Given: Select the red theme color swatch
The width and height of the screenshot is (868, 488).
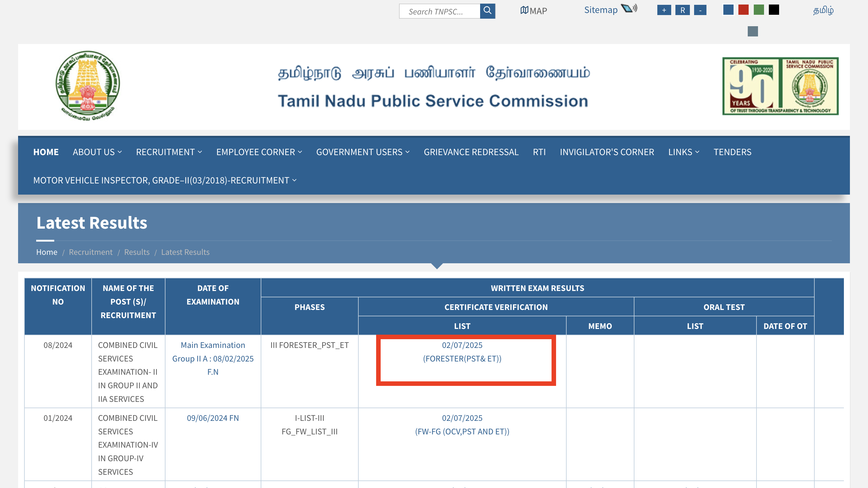Looking at the screenshot, I should point(743,10).
